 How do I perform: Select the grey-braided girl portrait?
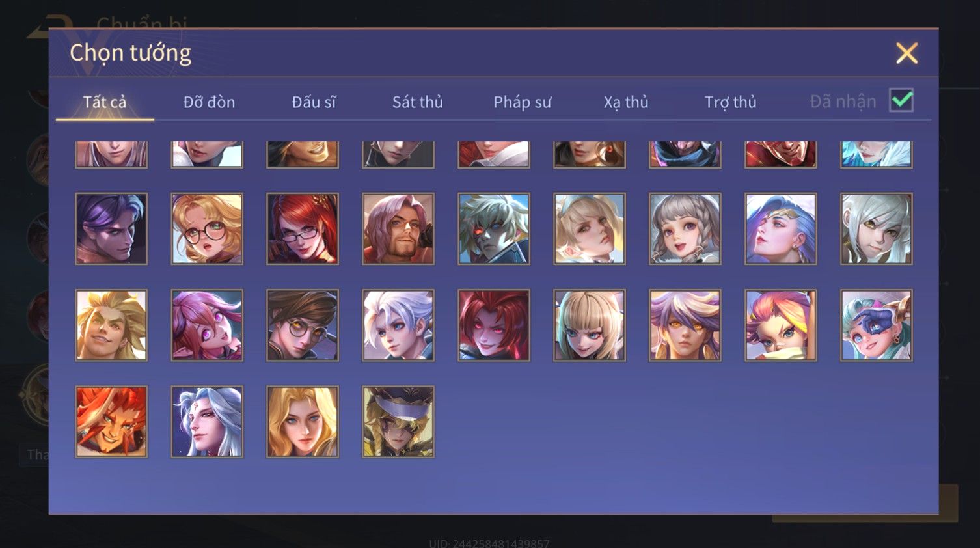pos(685,228)
